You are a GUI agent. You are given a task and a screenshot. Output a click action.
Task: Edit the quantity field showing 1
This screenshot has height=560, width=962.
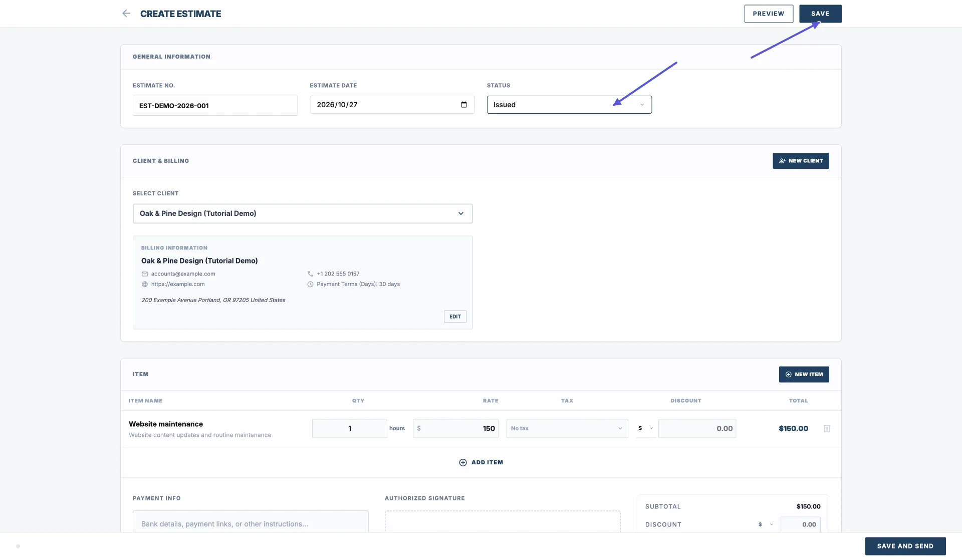click(x=349, y=428)
